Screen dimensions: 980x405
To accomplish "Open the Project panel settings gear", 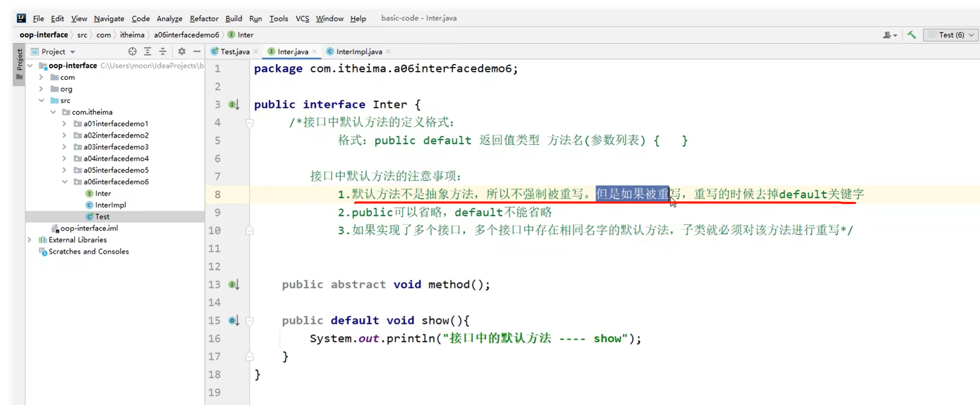I will pos(181,51).
